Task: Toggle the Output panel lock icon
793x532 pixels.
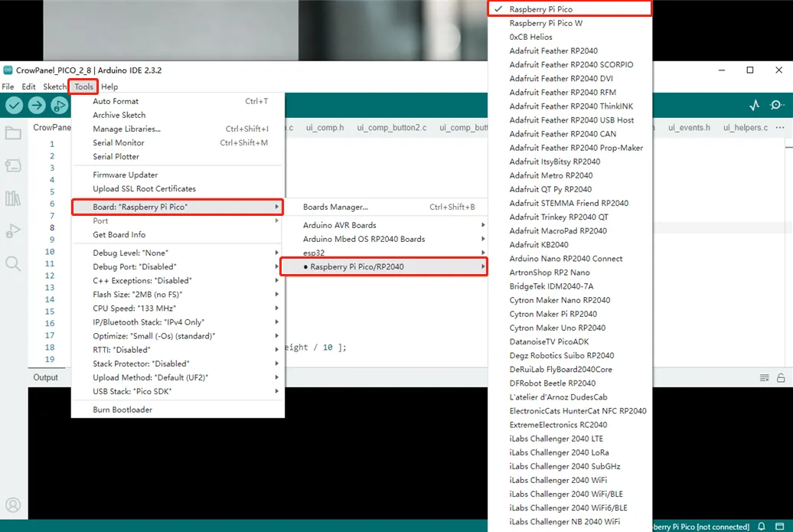Action: (x=781, y=378)
